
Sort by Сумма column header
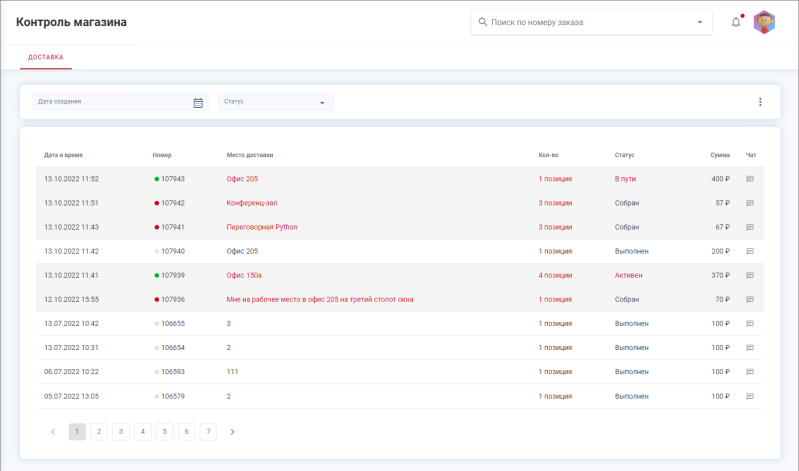[x=720, y=155]
